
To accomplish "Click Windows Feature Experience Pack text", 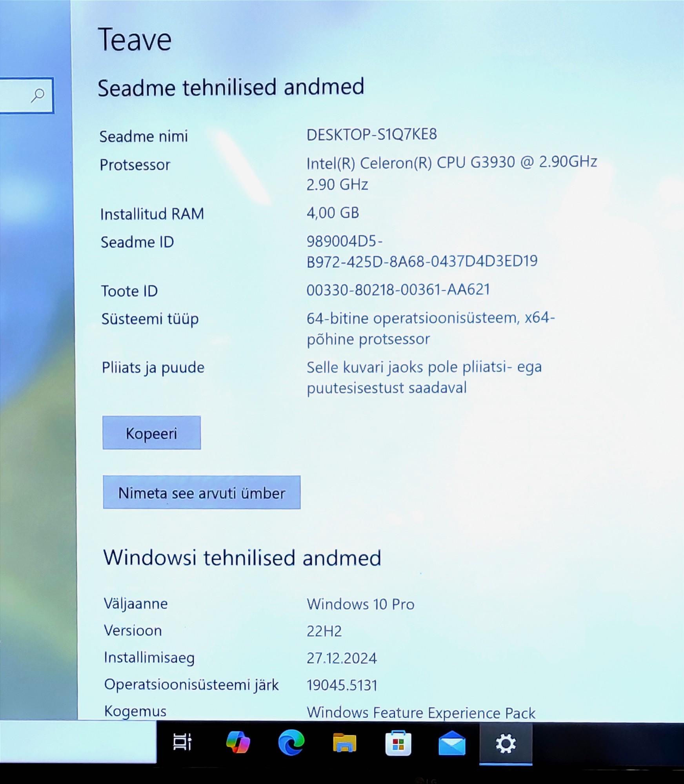I will pyautogui.click(x=421, y=713).
